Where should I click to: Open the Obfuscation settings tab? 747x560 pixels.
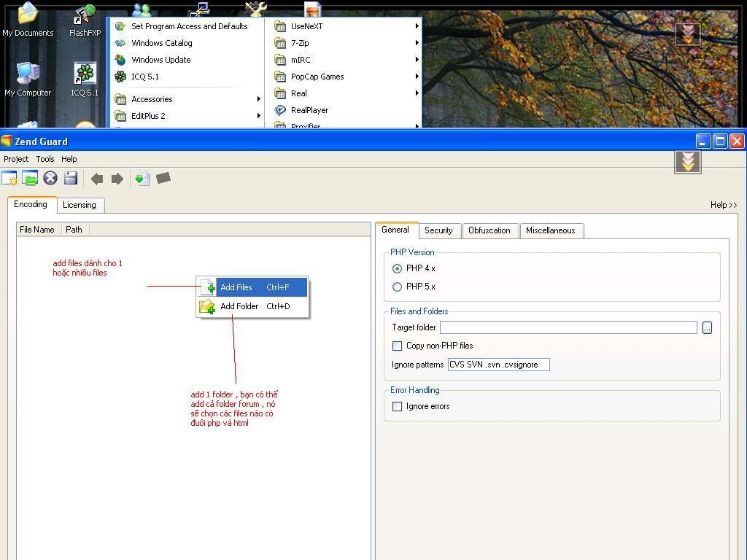[x=489, y=230]
